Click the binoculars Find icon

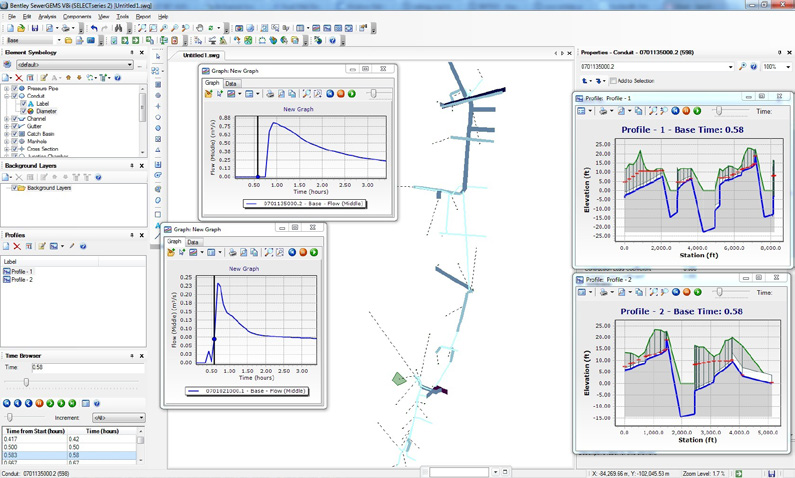(x=118, y=28)
